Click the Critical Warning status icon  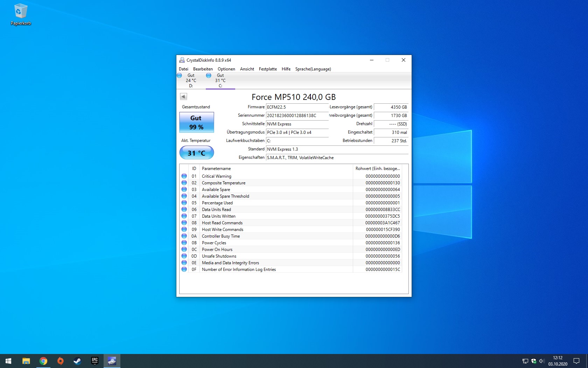pyautogui.click(x=184, y=176)
